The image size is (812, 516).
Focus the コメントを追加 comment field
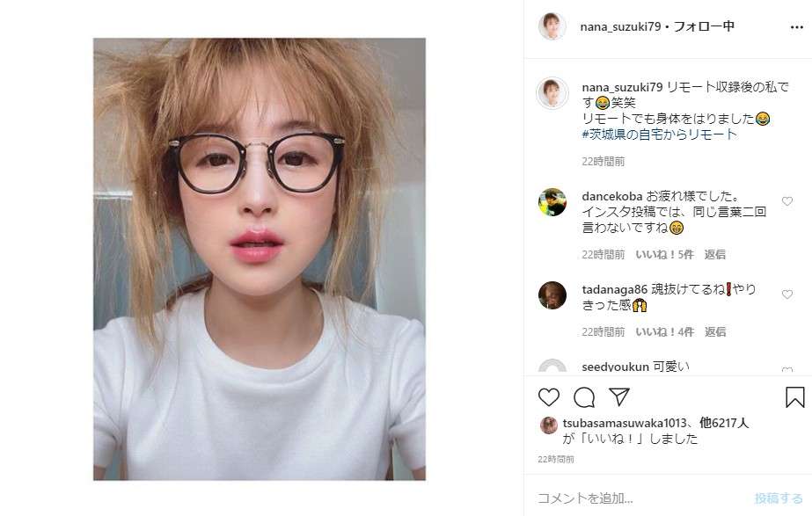[x=642, y=498]
